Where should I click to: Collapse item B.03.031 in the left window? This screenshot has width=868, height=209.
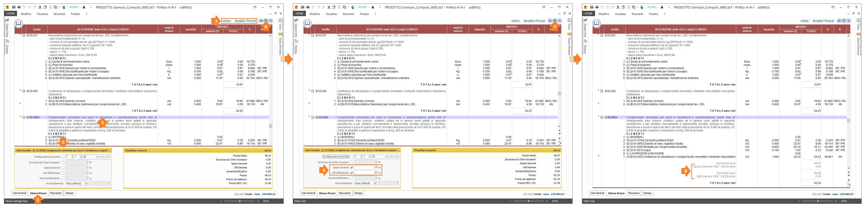pyautogui.click(x=24, y=35)
